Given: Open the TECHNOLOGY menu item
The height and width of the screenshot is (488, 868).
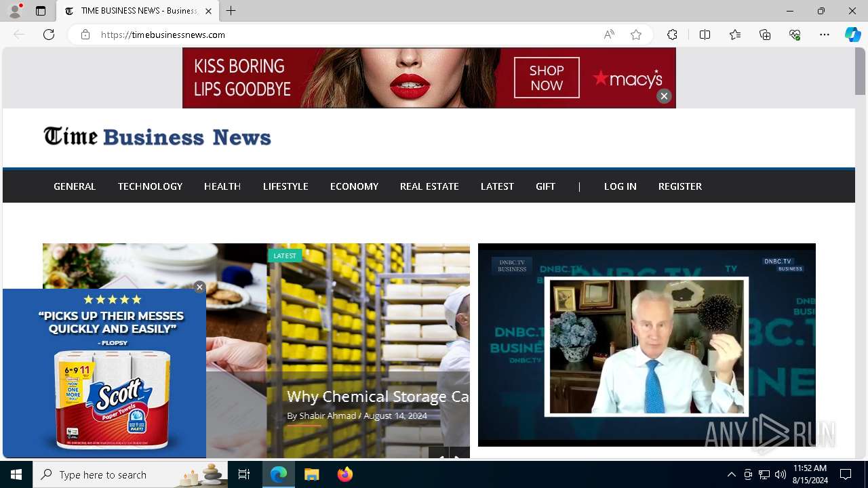Looking at the screenshot, I should 150,186.
